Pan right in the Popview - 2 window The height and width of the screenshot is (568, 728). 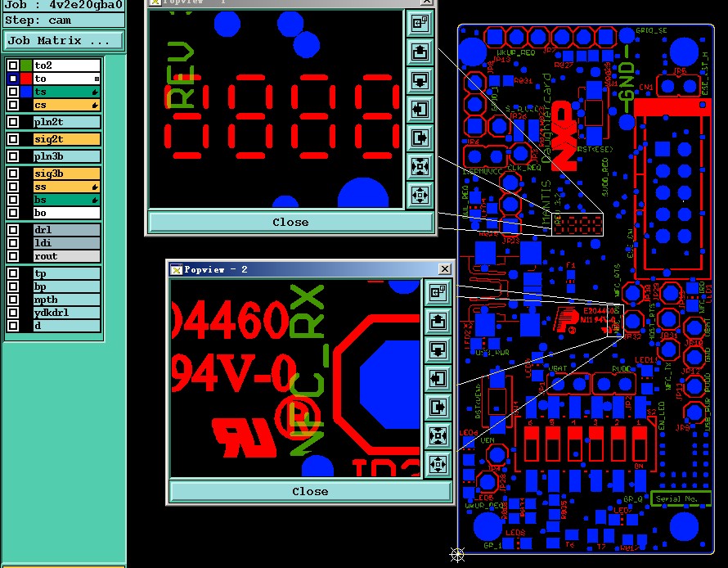438,408
